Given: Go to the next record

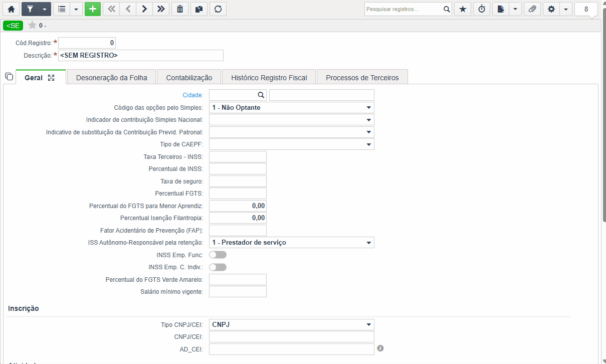Looking at the screenshot, I should point(144,9).
